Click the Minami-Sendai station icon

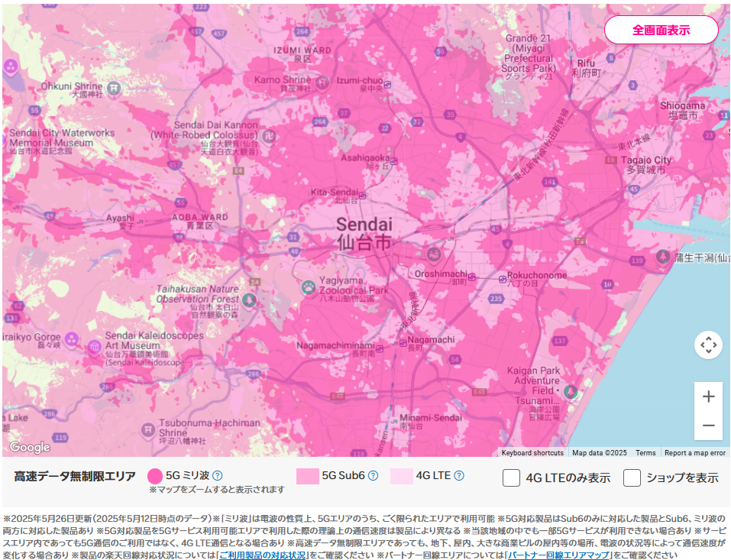395,420
